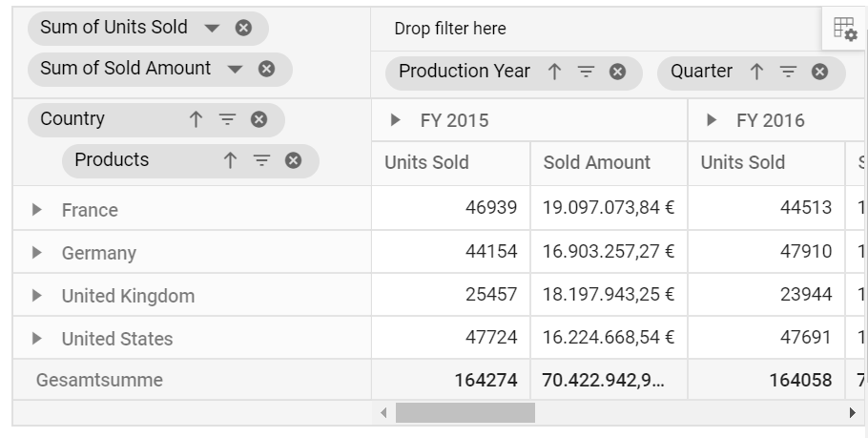The width and height of the screenshot is (868, 438).
Task: Click Units Sold header under FY 2015
Action: coord(450,163)
